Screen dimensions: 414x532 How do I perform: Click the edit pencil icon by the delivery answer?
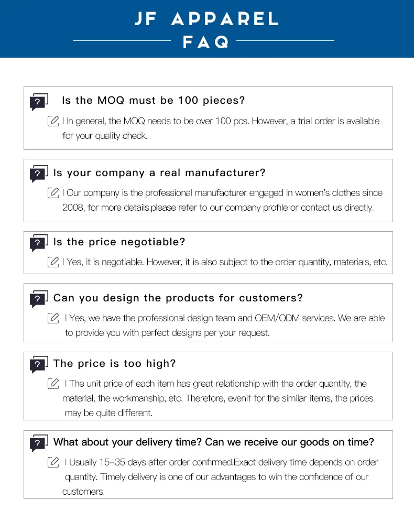(x=53, y=462)
